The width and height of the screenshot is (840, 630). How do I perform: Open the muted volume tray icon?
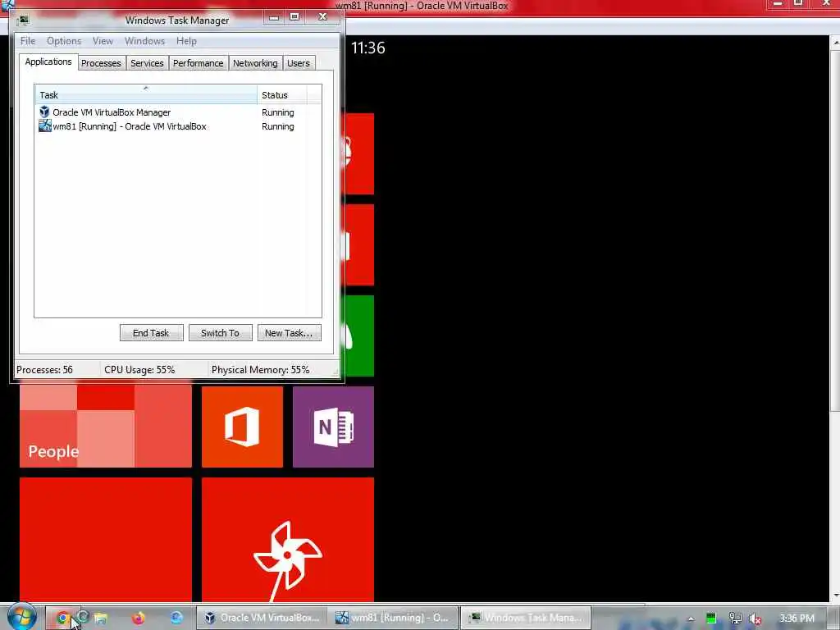pyautogui.click(x=756, y=619)
